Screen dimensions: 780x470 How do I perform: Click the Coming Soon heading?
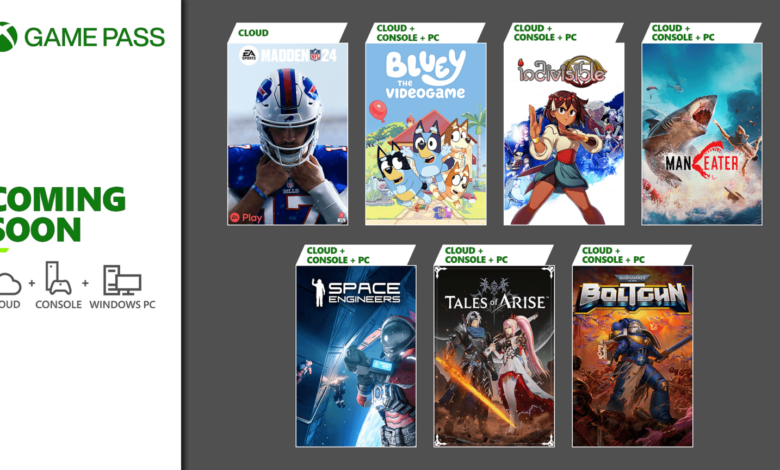click(61, 214)
